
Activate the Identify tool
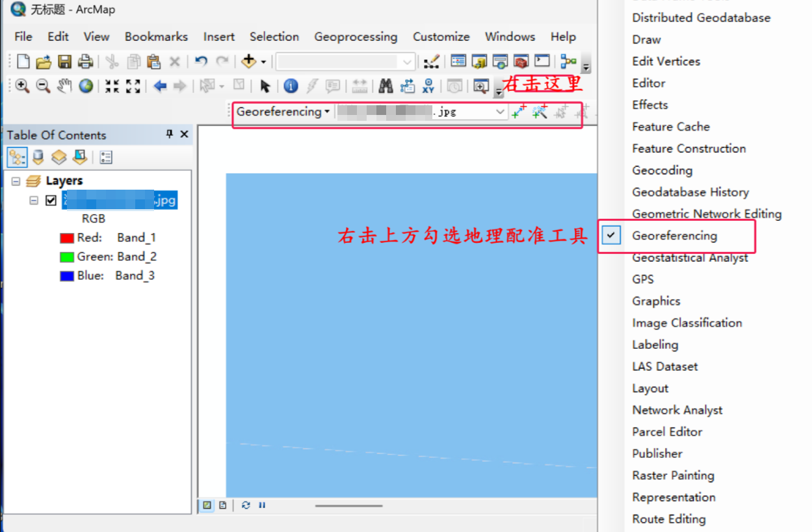tap(291, 86)
